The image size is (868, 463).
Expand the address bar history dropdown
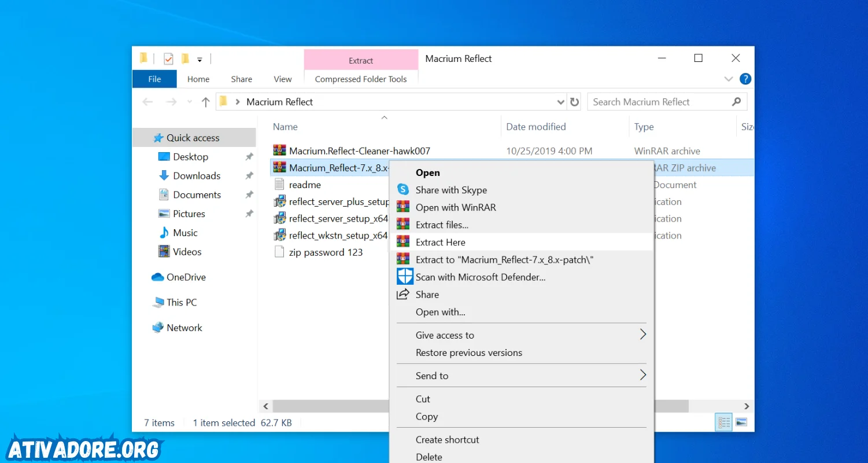pyautogui.click(x=560, y=102)
